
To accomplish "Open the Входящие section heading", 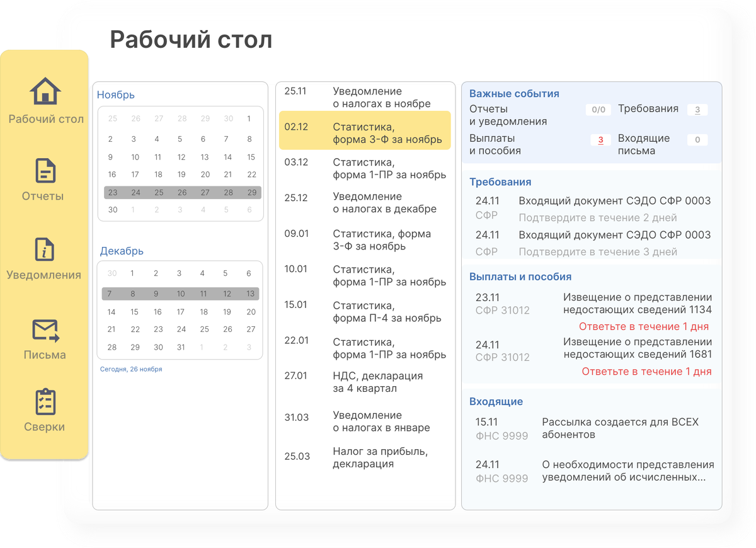I will tap(496, 402).
